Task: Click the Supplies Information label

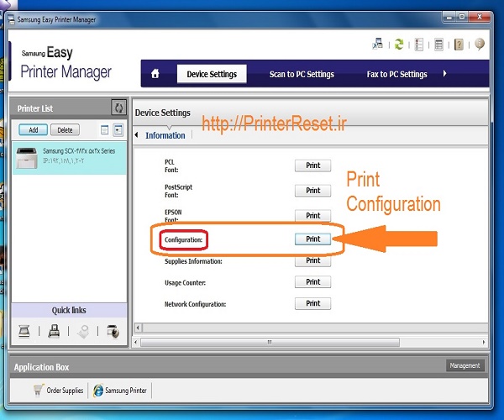Action: pos(193,261)
